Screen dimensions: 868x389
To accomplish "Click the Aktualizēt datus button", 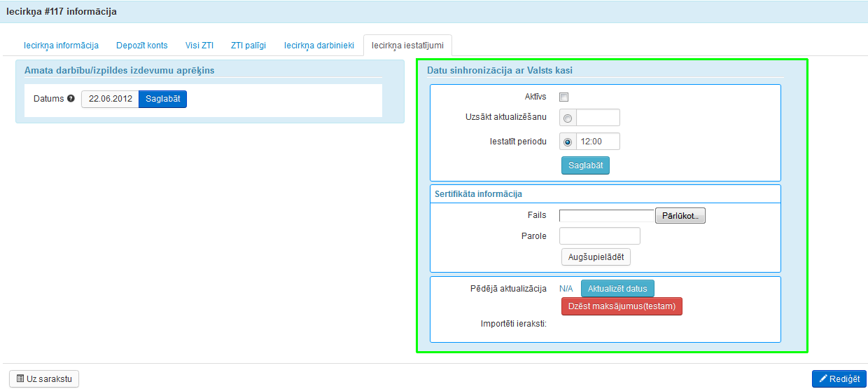I will (x=617, y=289).
